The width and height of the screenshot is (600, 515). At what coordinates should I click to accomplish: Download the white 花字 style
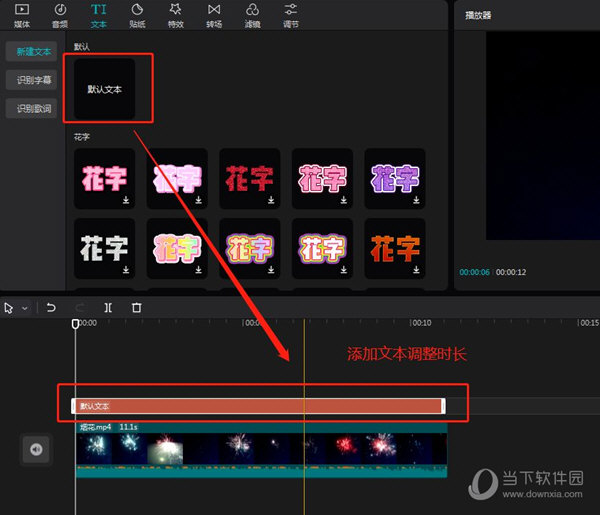(126, 270)
